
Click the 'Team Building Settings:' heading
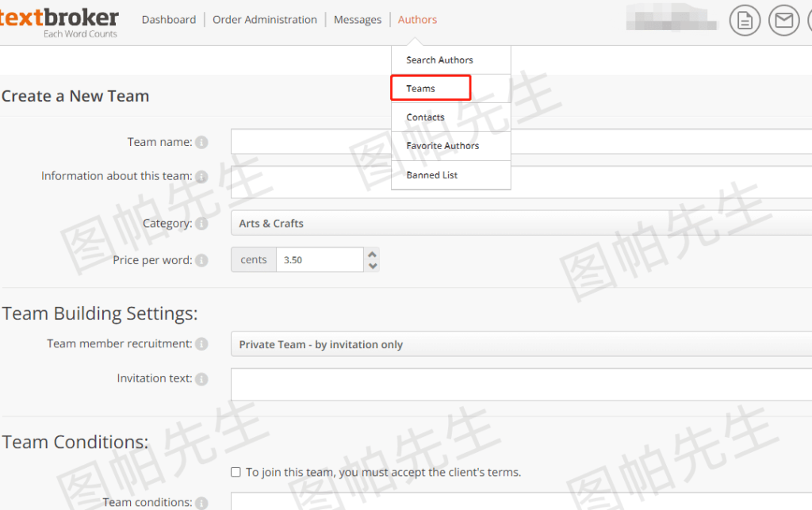tap(100, 314)
